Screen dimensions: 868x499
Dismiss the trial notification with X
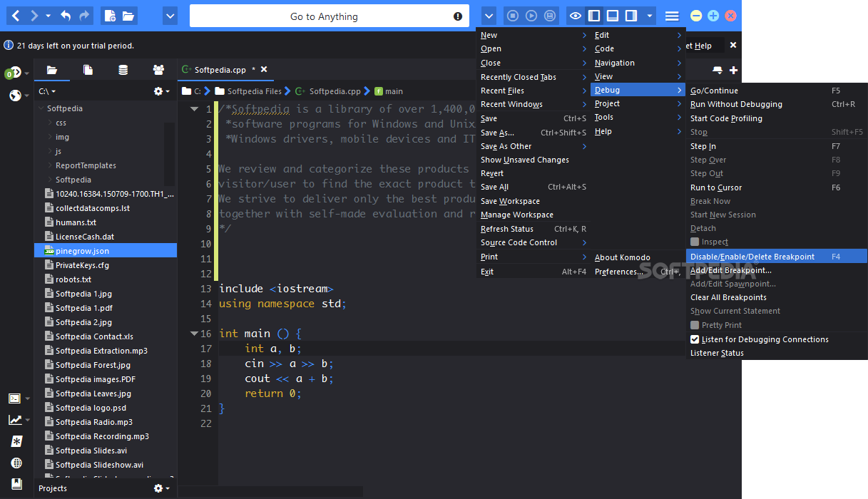pyautogui.click(x=733, y=45)
